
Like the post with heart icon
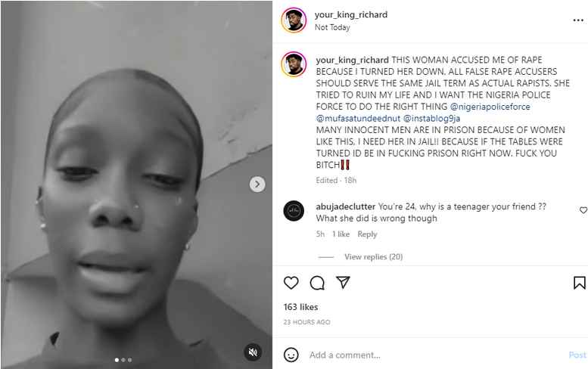coord(291,283)
